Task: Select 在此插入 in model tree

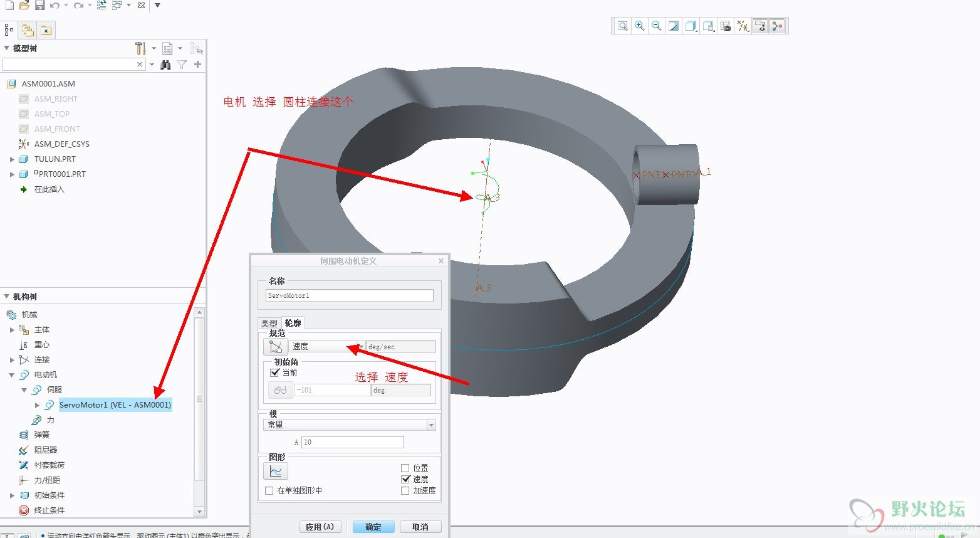Action: [49, 189]
